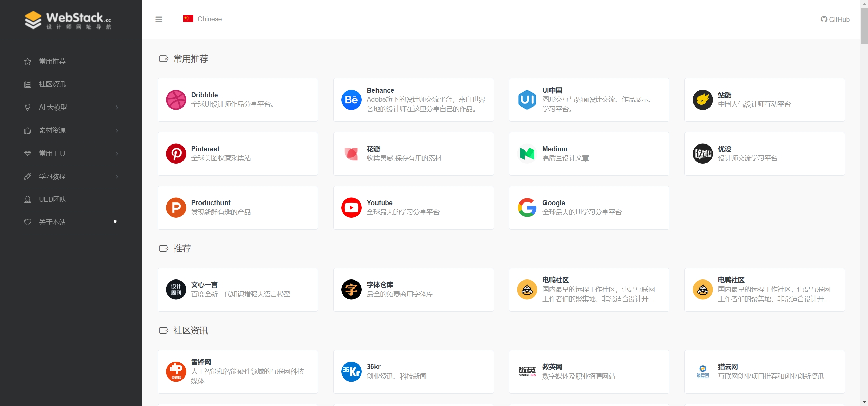Click text 中国人气设计师互动平台
The width and height of the screenshot is (868, 406).
754,104
